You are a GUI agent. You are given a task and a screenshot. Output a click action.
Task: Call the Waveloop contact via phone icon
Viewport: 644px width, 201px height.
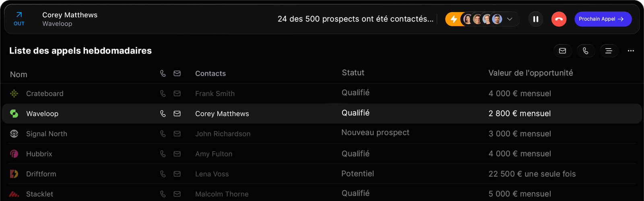pyautogui.click(x=163, y=114)
